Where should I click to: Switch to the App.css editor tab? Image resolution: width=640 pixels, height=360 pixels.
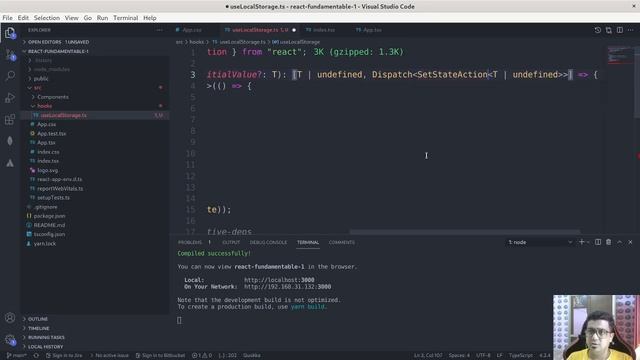(192, 30)
